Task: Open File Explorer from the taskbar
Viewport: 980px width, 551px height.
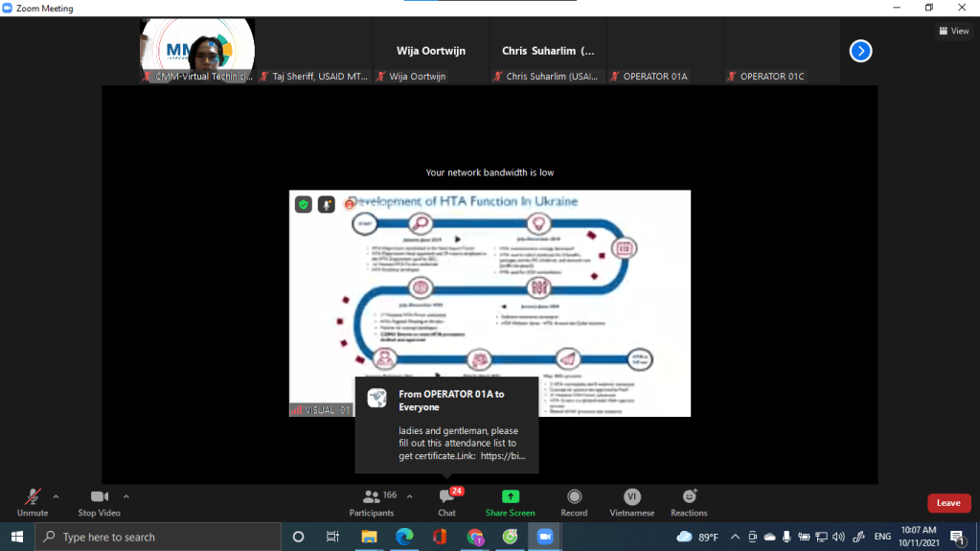Action: [369, 537]
